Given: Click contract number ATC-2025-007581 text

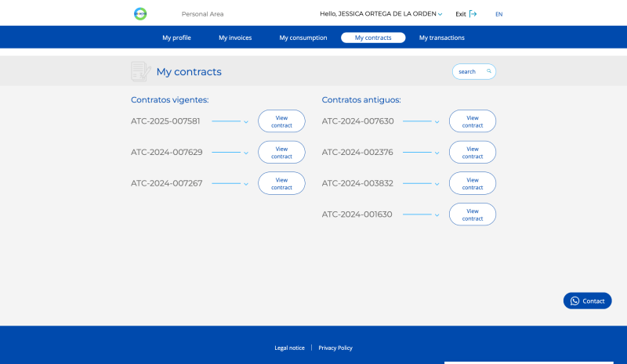Looking at the screenshot, I should [165, 121].
